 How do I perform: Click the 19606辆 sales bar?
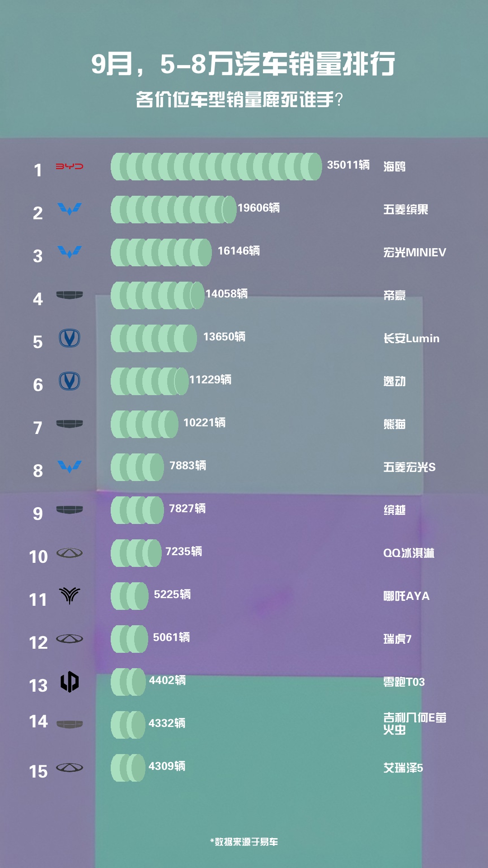174,209
